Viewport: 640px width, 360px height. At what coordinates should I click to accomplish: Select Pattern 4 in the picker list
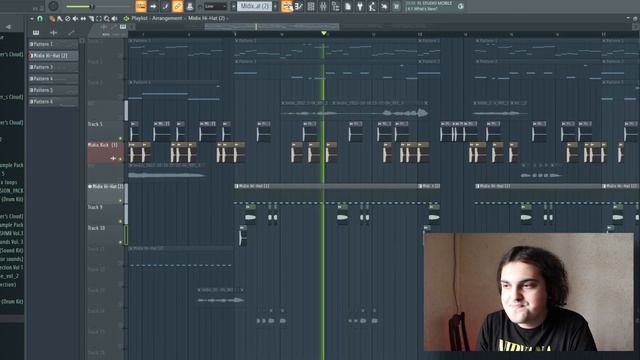click(53, 78)
